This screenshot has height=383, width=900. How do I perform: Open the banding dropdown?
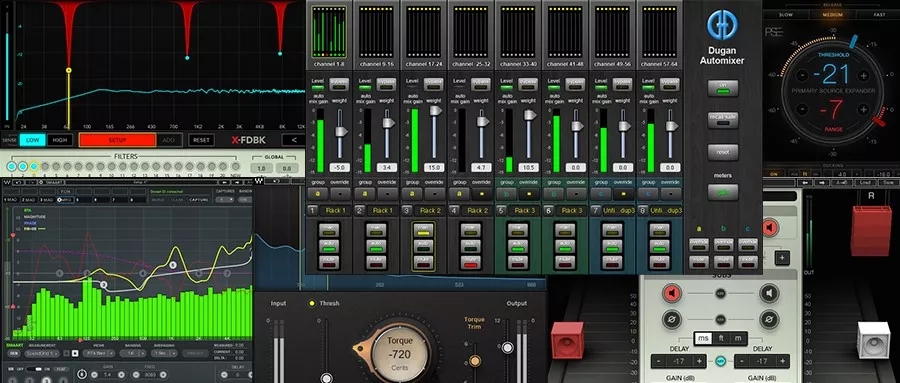point(134,353)
